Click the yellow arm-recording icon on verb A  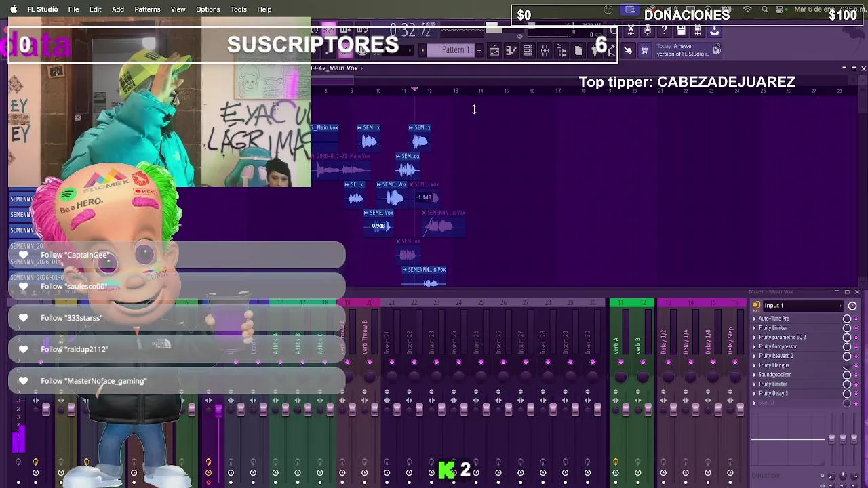point(616,462)
